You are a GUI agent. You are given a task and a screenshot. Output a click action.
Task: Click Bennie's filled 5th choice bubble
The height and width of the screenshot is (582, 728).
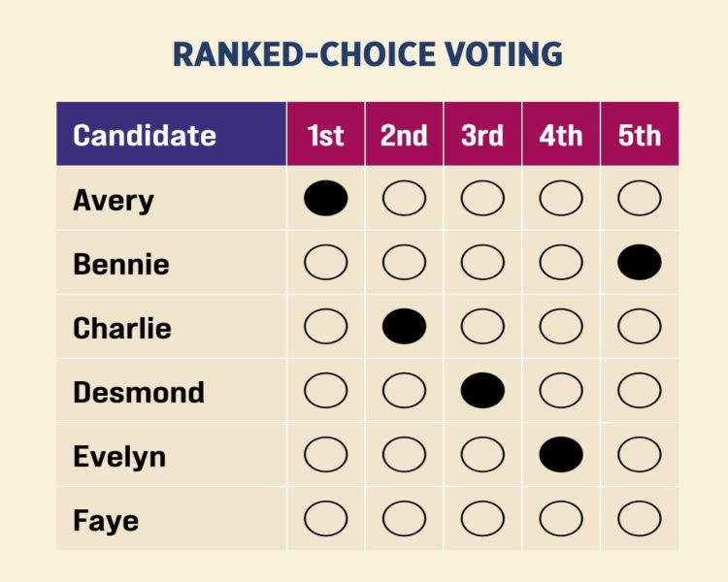pyautogui.click(x=640, y=263)
